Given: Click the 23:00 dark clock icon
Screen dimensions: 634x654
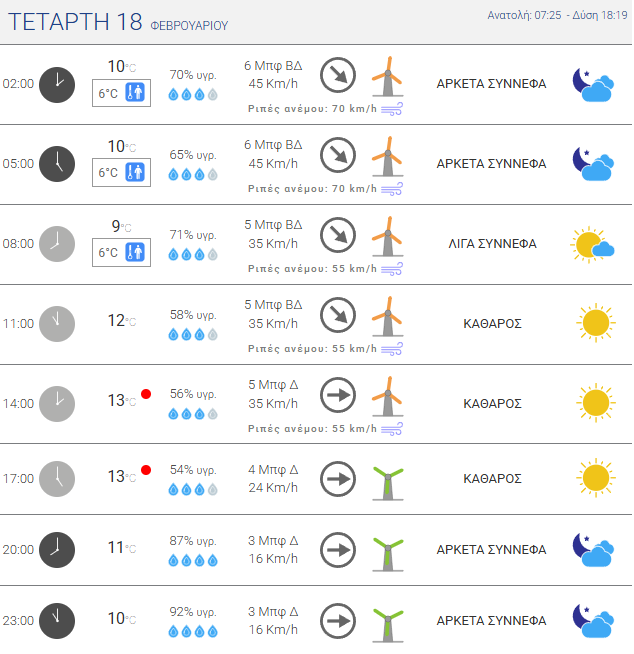Looking at the screenshot, I should pyautogui.click(x=57, y=620).
